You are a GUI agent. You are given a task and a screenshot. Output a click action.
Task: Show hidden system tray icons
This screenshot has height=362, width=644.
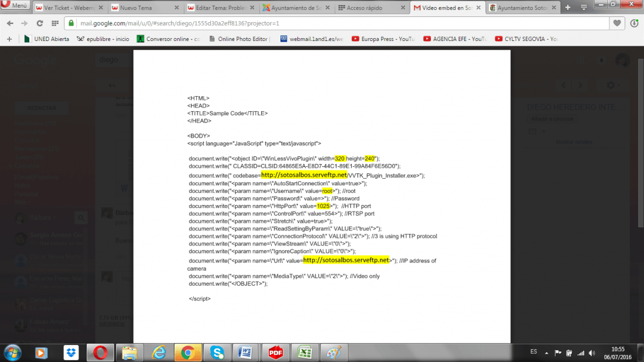[546, 353]
